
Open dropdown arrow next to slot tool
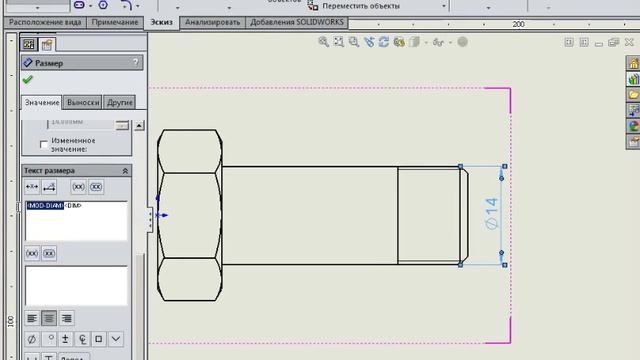[90, 6]
